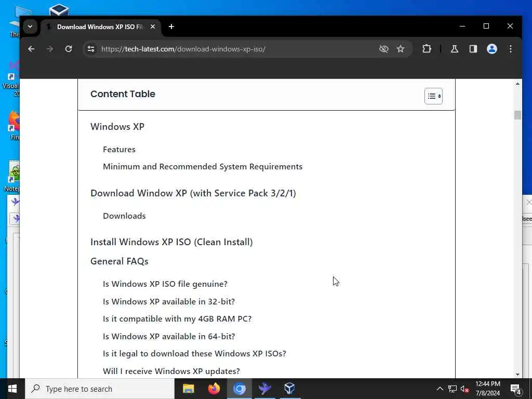Open 'Will I receive Windows XP updates?' link
The height and width of the screenshot is (399, 532).
pyautogui.click(x=171, y=371)
